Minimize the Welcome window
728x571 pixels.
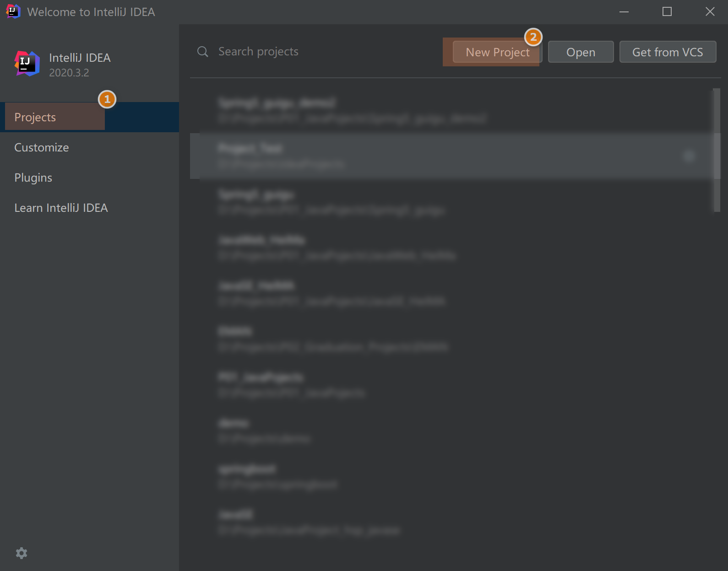[624, 12]
